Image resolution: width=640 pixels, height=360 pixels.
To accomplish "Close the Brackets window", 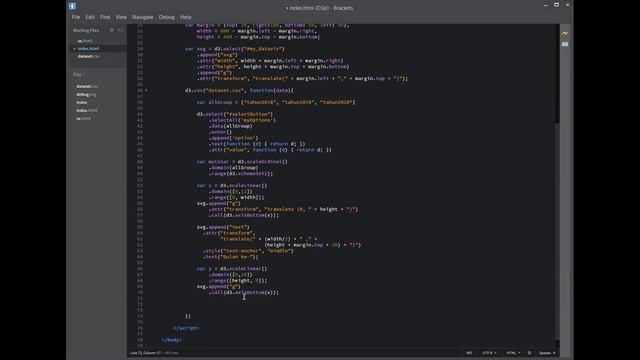I will click(567, 5).
